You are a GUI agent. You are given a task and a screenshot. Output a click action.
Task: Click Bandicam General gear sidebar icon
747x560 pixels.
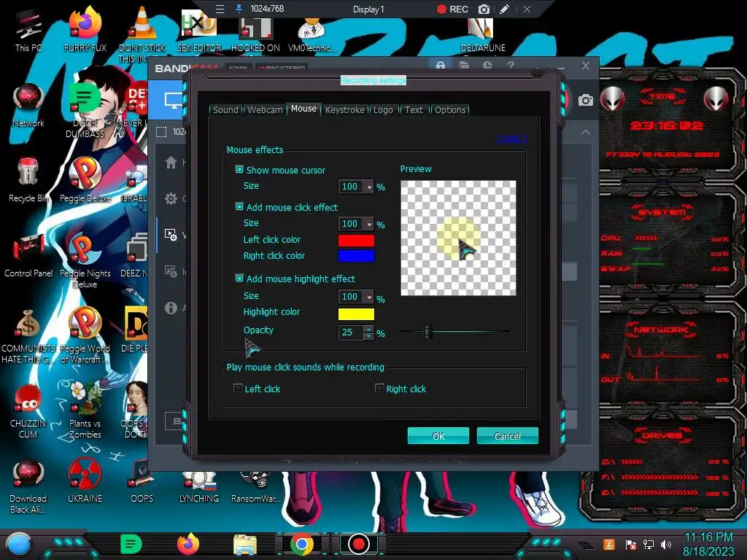coord(171,198)
